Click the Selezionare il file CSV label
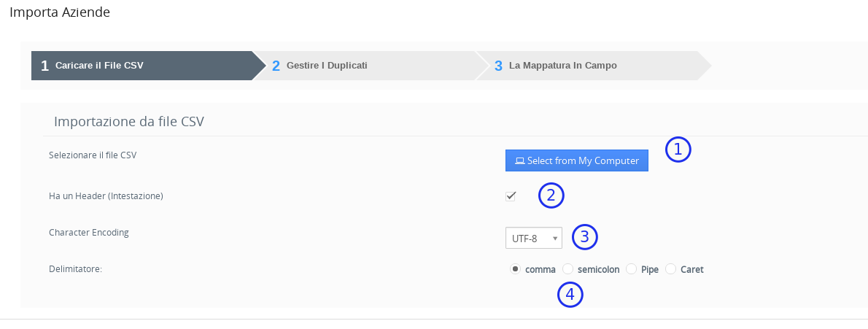The height and width of the screenshot is (329, 868). point(92,155)
